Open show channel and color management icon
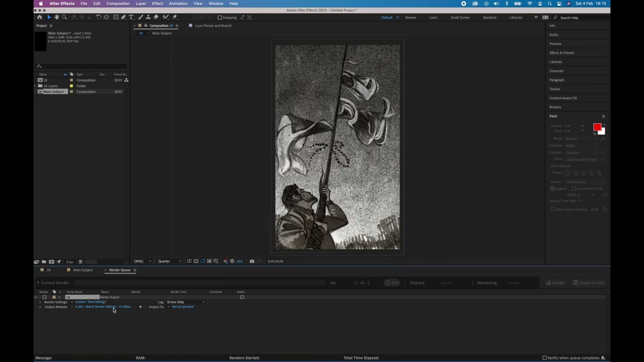The image size is (644, 362). pos(225,261)
